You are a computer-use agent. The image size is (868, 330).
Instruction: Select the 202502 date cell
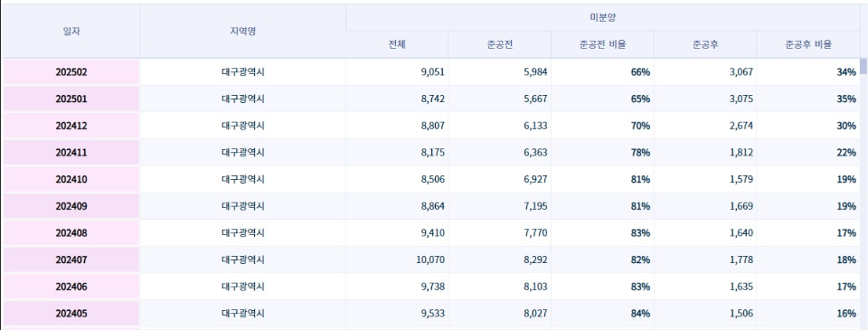[71, 72]
